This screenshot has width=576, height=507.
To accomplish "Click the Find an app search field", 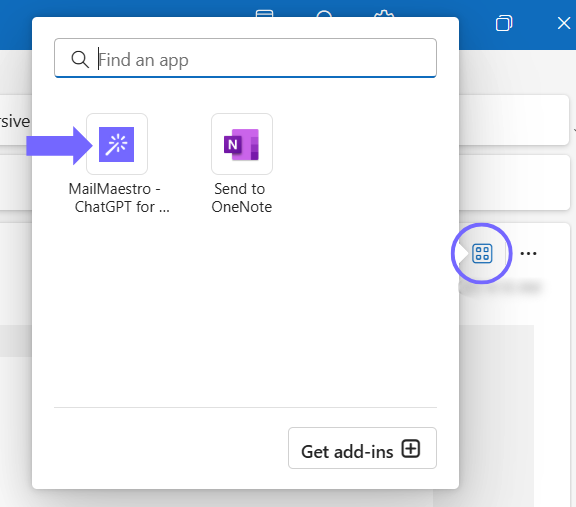I will (x=245, y=58).
